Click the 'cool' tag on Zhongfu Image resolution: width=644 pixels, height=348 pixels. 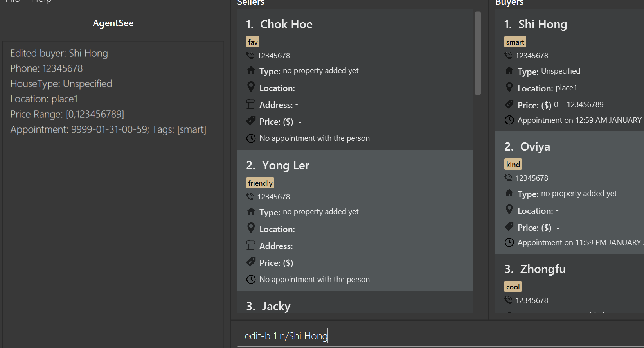[513, 287]
